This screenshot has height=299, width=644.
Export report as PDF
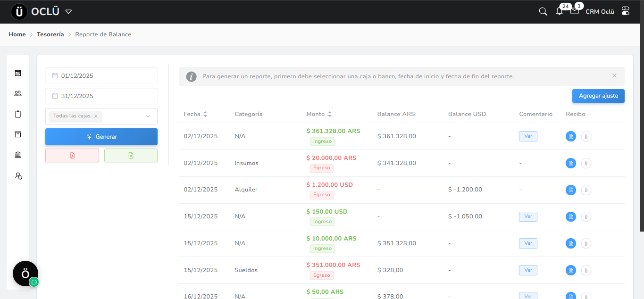pos(72,156)
